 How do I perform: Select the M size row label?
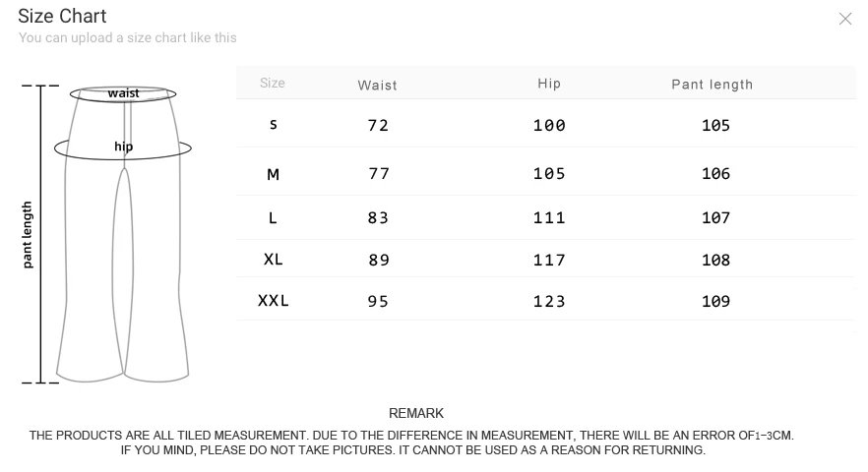[x=273, y=175]
